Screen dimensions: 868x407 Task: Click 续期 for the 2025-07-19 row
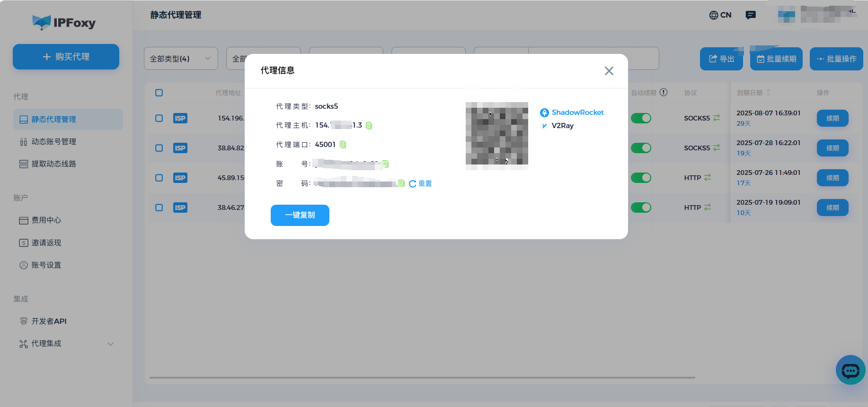click(833, 208)
